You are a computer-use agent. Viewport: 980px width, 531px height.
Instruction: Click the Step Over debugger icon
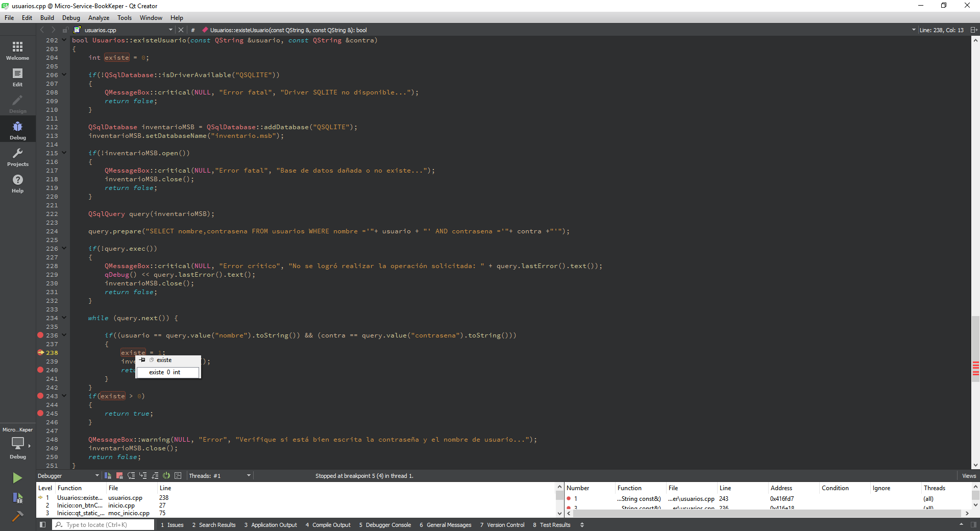click(x=131, y=475)
